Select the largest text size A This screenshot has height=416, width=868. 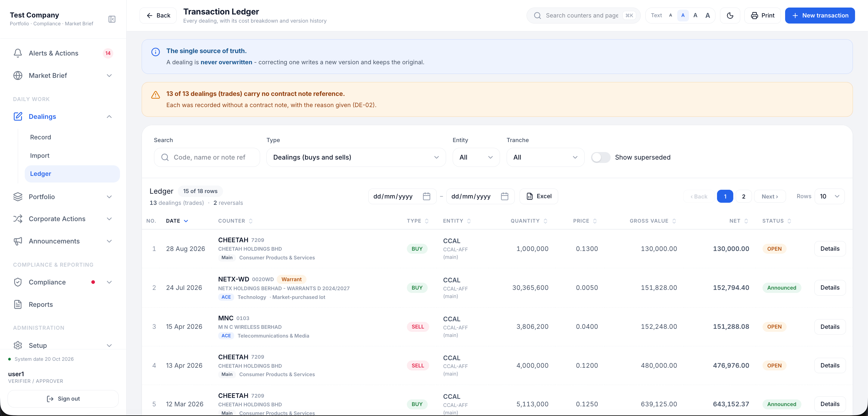tap(708, 15)
